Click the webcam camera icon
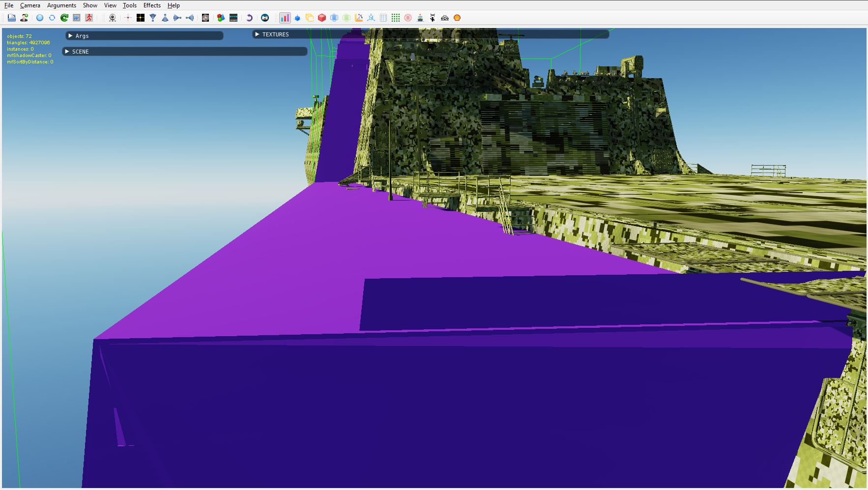The width and height of the screenshot is (868, 490). pyautogui.click(x=113, y=18)
